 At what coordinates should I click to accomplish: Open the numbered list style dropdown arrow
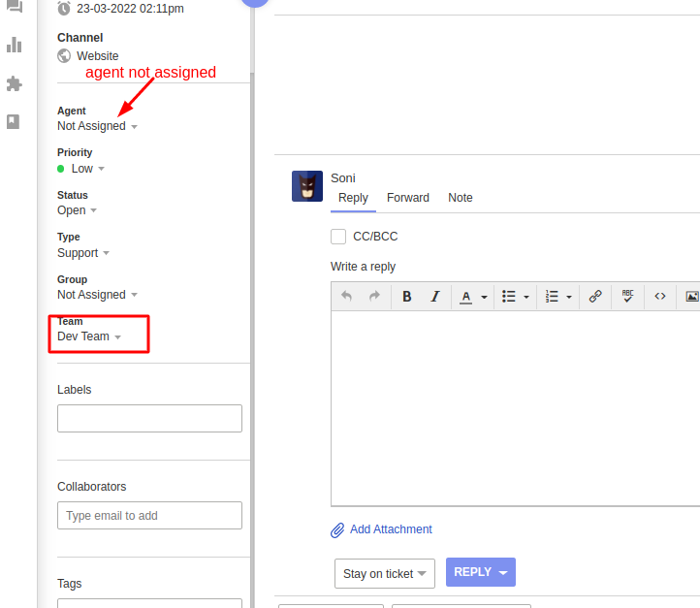click(x=569, y=297)
